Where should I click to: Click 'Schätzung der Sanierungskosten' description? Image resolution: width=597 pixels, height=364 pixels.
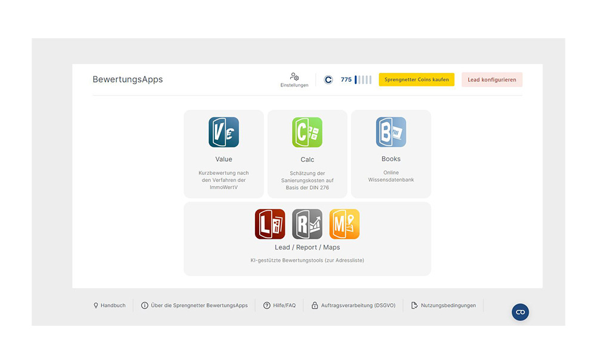pos(307,180)
